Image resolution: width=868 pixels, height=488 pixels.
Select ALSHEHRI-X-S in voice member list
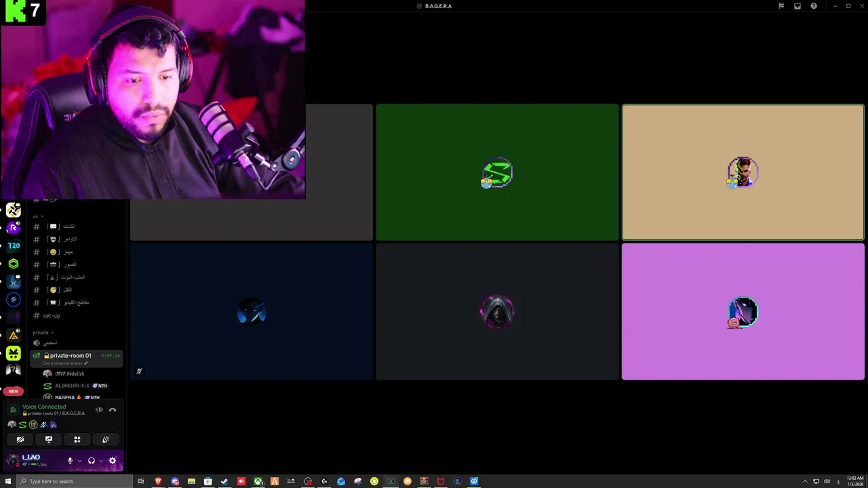click(75, 386)
